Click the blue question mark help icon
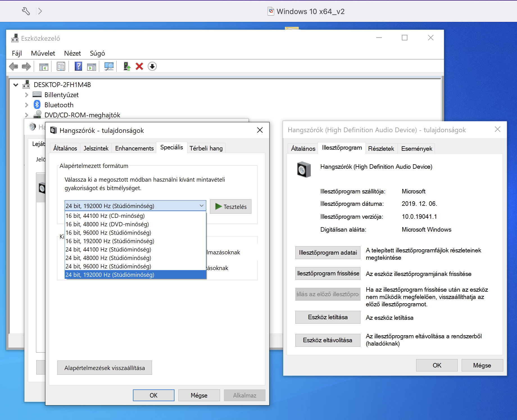This screenshot has width=517, height=420. pyautogui.click(x=78, y=67)
